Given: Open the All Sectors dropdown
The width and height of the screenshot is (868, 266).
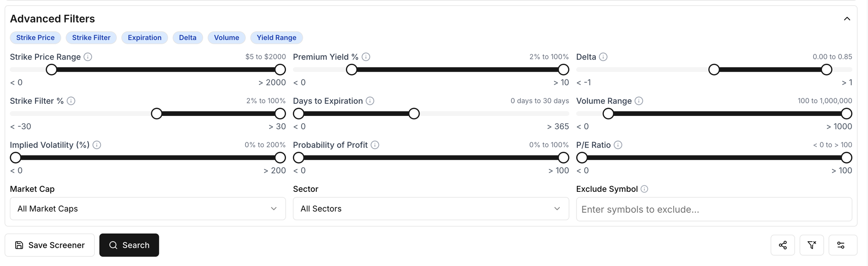Looking at the screenshot, I should click(431, 209).
